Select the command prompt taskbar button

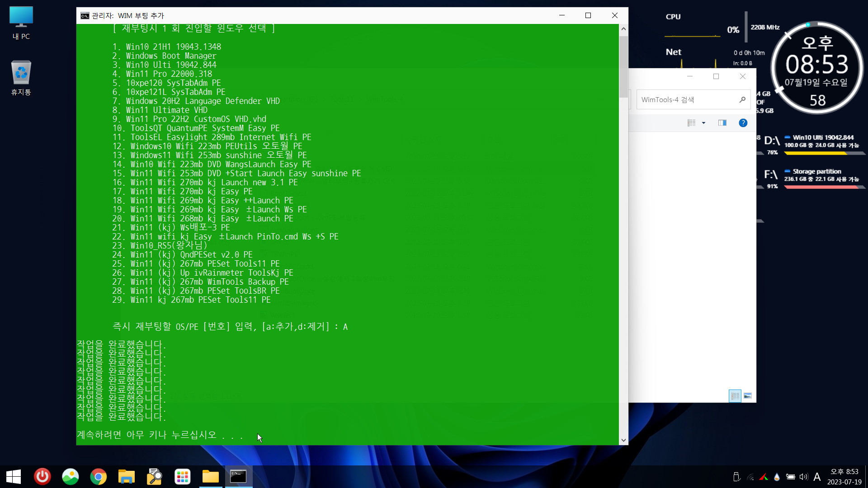point(238,477)
